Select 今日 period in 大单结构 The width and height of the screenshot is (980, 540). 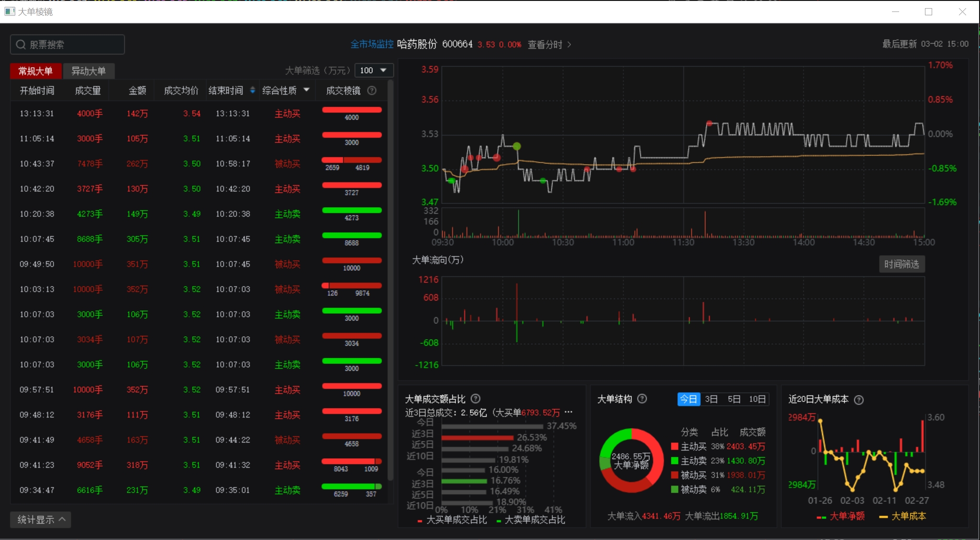pyautogui.click(x=689, y=399)
